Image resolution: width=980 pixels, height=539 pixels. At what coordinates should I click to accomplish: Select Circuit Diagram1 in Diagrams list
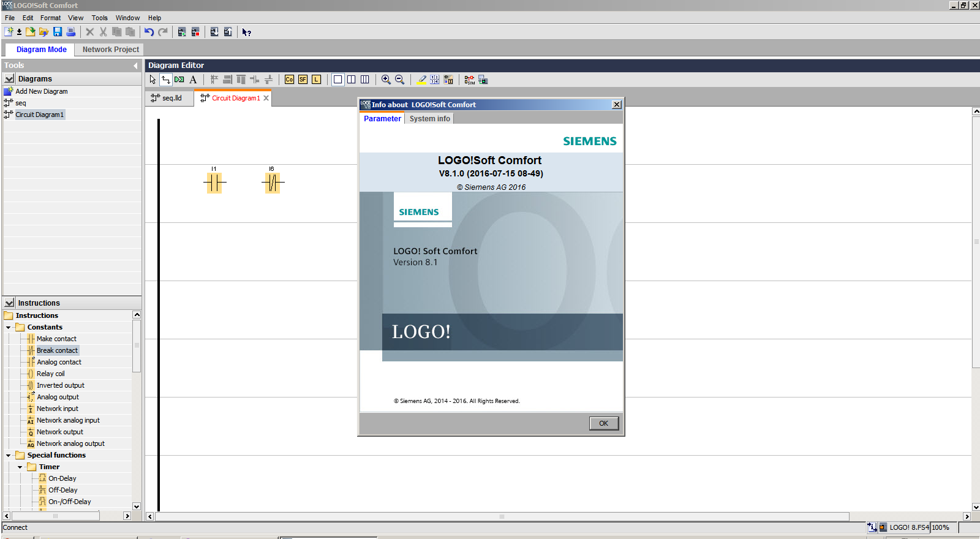tap(40, 115)
